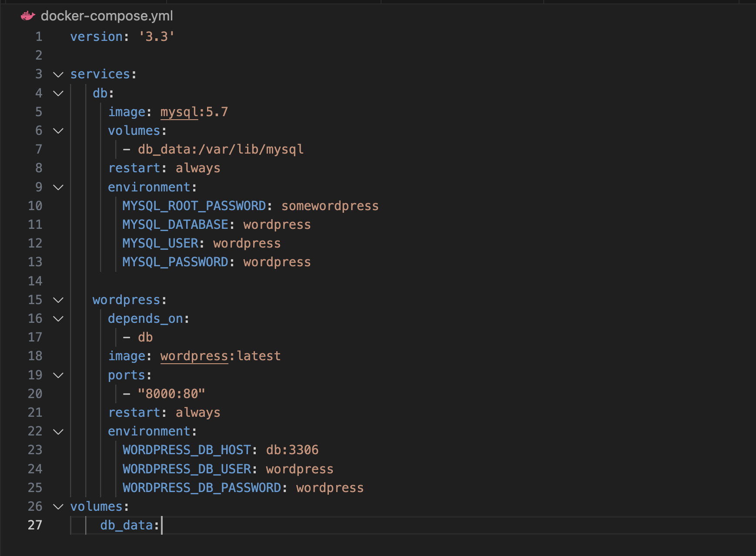Fold the db environment section on line 9
The image size is (756, 556).
click(58, 187)
